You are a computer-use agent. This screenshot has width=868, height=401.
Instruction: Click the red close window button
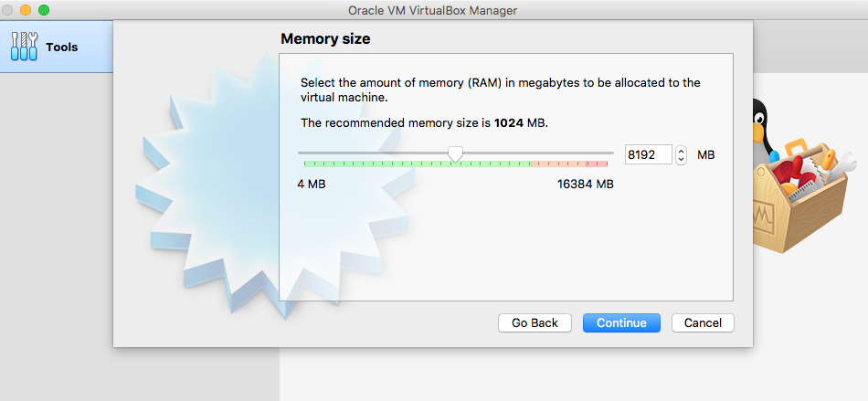9,9
